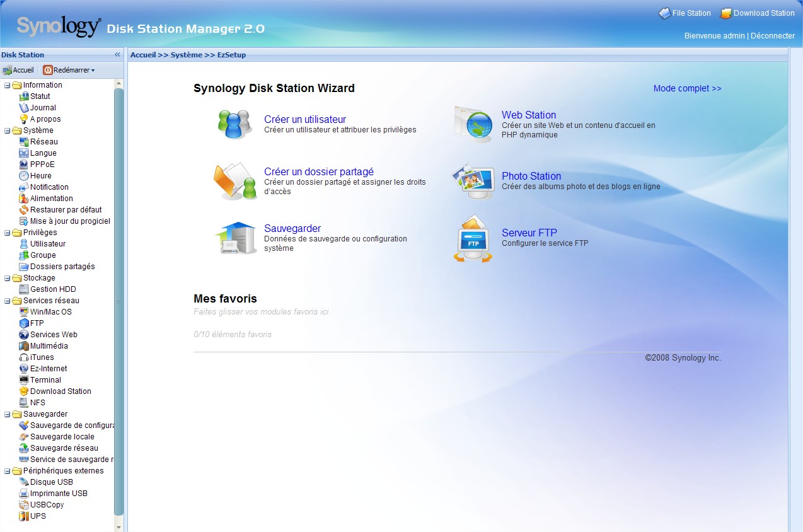
Task: Collapse the Stockage tree folder
Action: (8, 278)
